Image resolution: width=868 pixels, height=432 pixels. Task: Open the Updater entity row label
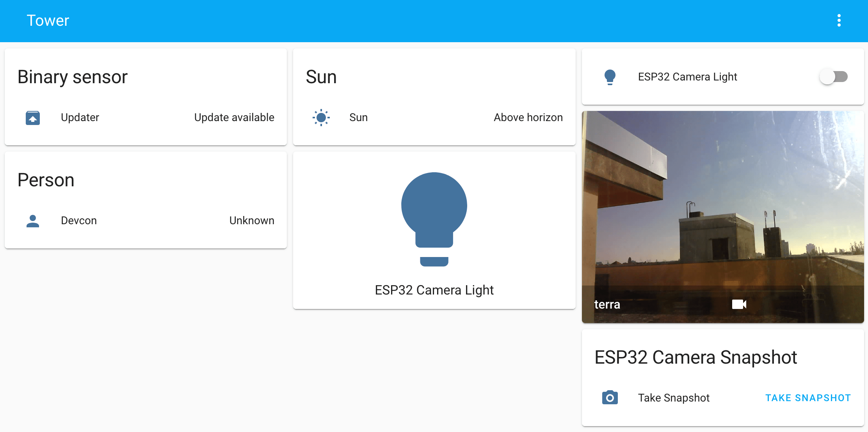click(80, 118)
